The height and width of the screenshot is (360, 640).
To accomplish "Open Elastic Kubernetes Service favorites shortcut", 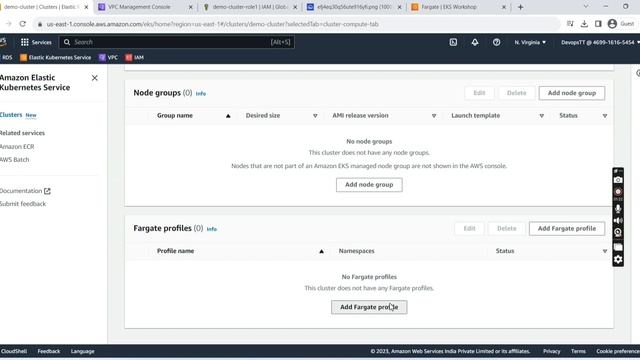I will (x=56, y=58).
